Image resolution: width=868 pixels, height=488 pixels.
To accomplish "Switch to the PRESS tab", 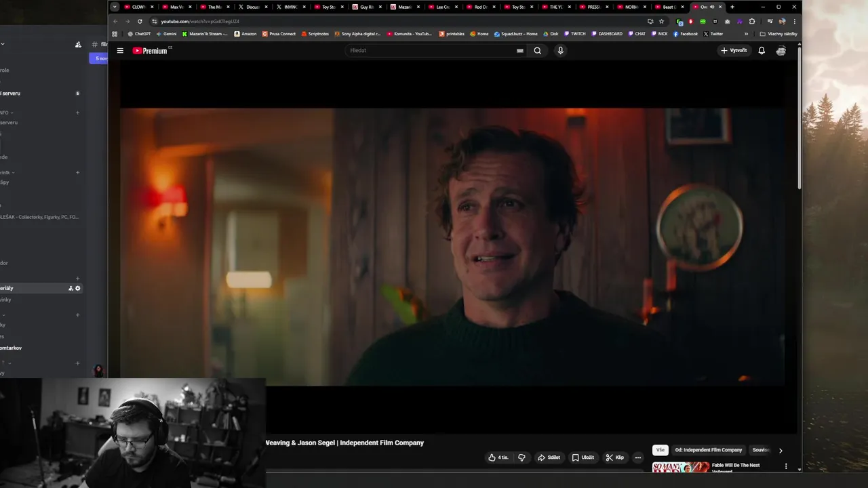I will [x=594, y=7].
